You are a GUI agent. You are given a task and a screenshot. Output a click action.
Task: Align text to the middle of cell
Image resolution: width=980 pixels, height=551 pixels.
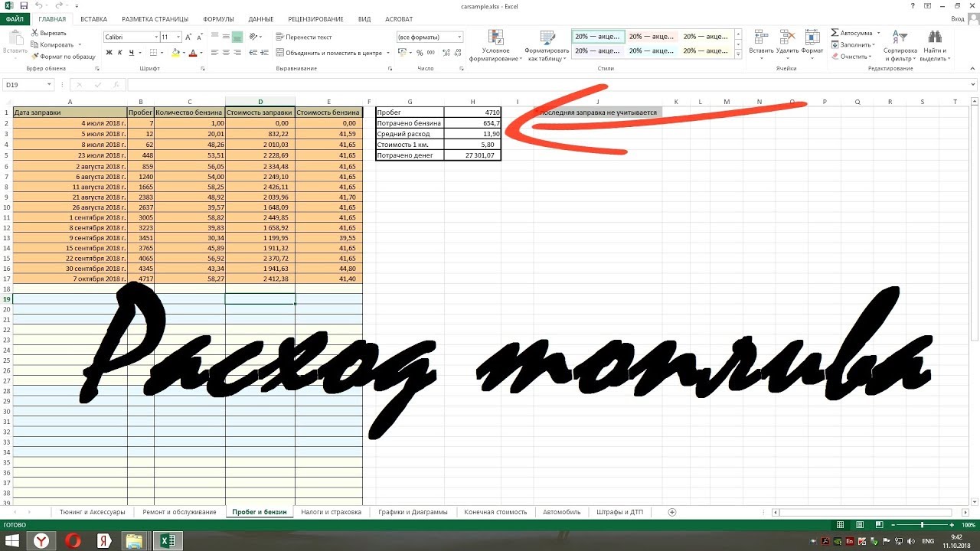pyautogui.click(x=226, y=37)
